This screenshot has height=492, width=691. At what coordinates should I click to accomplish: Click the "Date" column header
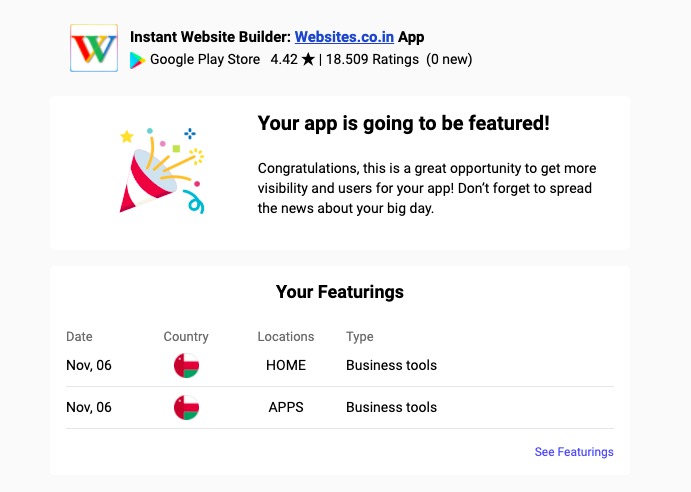pyautogui.click(x=79, y=337)
